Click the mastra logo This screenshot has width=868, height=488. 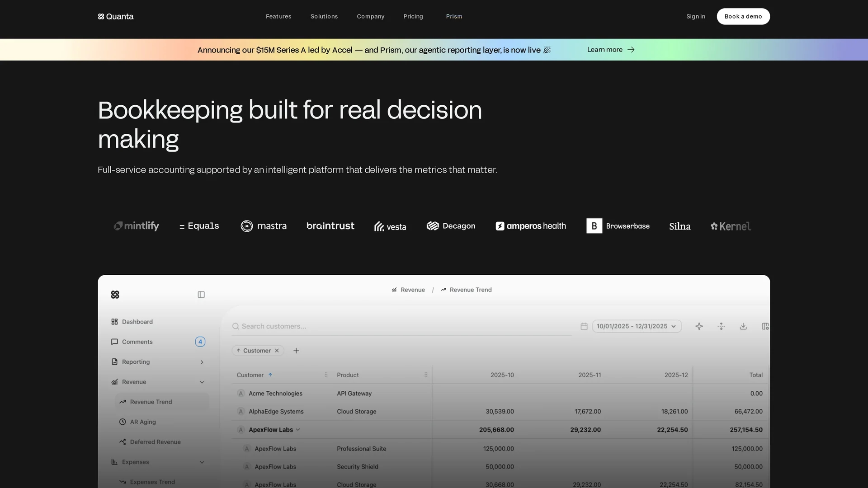[x=264, y=226]
